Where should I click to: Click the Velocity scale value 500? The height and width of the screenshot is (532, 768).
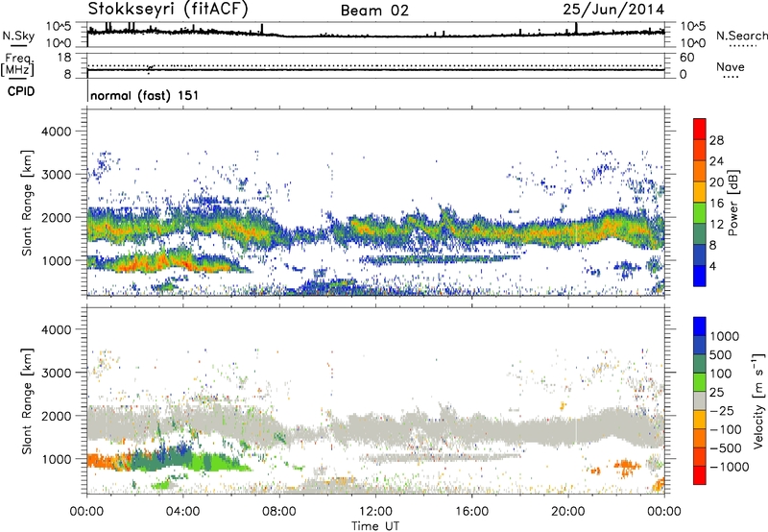pos(721,355)
